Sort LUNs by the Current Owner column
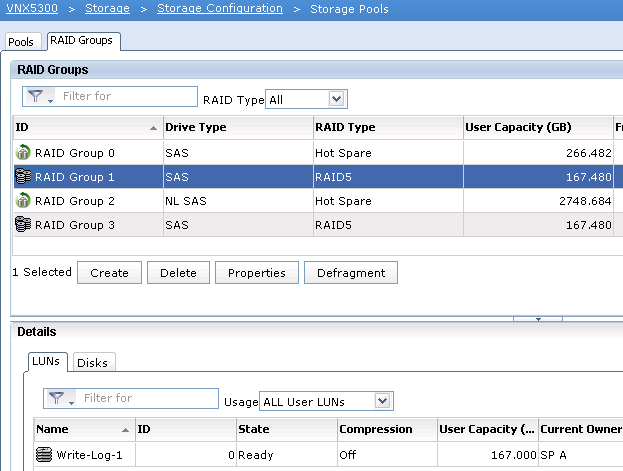Viewport: 623px width, 471px height. (580, 429)
